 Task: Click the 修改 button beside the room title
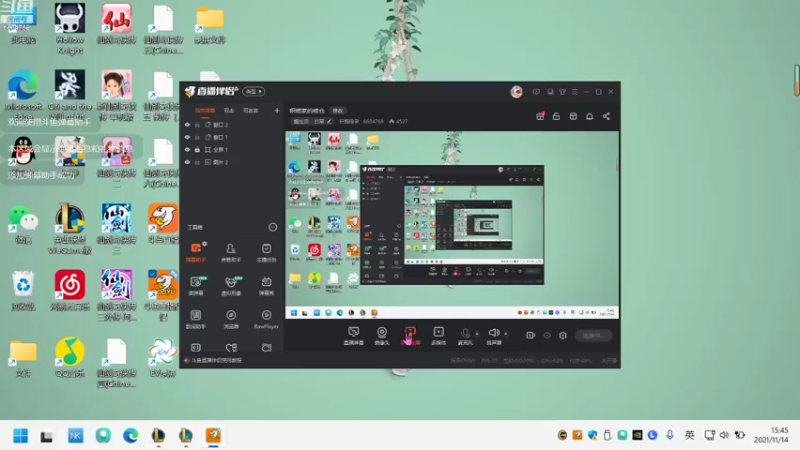coord(338,111)
